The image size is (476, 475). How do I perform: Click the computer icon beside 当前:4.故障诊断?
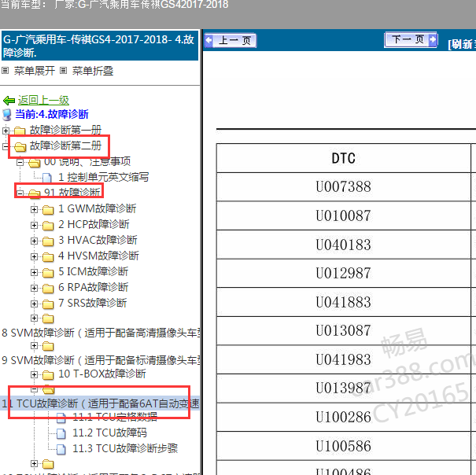coord(7,115)
